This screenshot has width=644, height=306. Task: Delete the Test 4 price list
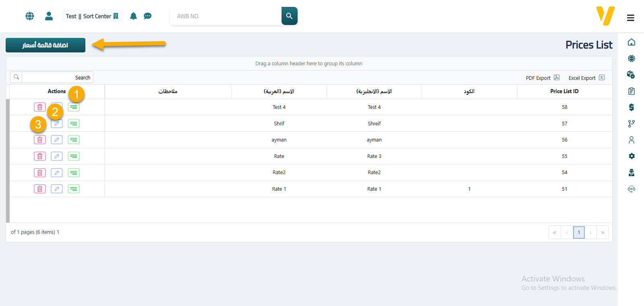click(40, 107)
